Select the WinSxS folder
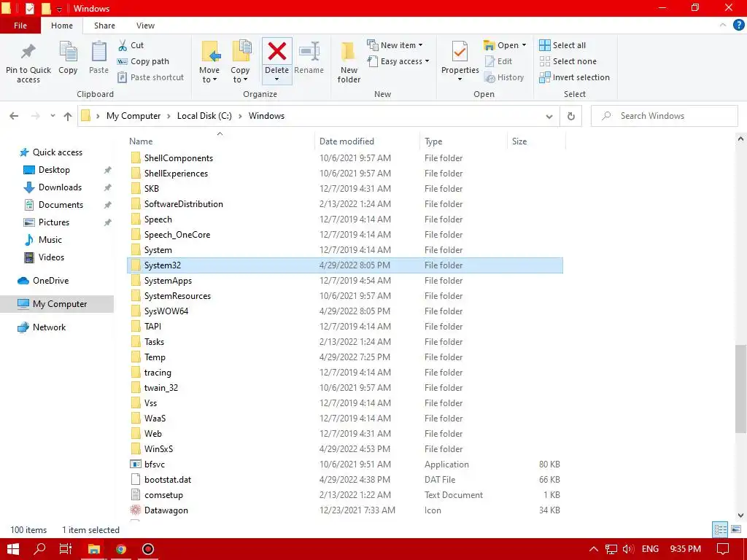This screenshot has width=747, height=560. click(x=345, y=449)
